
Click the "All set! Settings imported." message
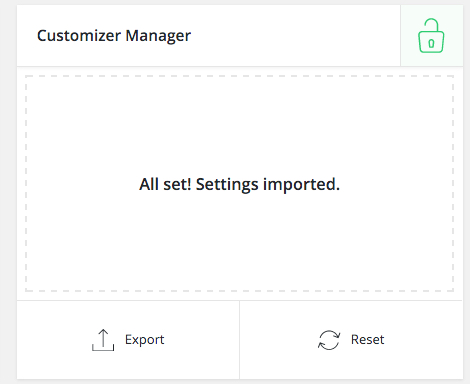coord(239,184)
